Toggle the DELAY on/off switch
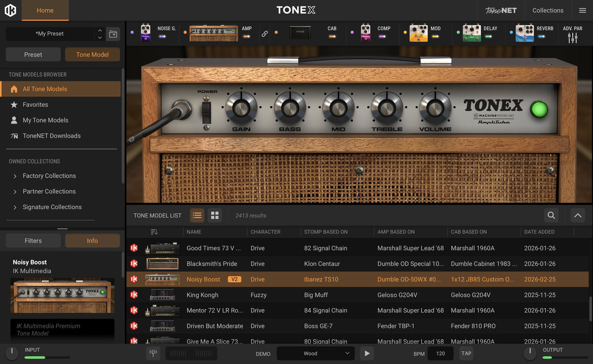Screen dimensions: 593x364 tap(488, 37)
